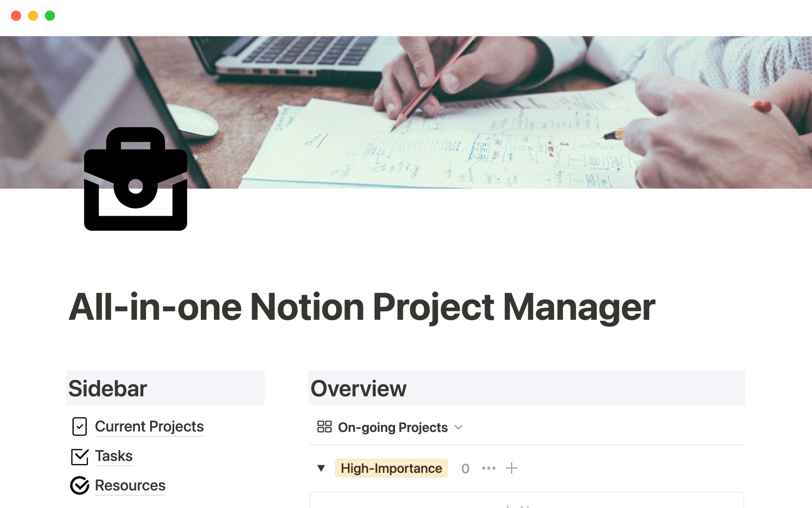Click the Overview heading
Screen dimensions: 812x508
[x=358, y=388]
